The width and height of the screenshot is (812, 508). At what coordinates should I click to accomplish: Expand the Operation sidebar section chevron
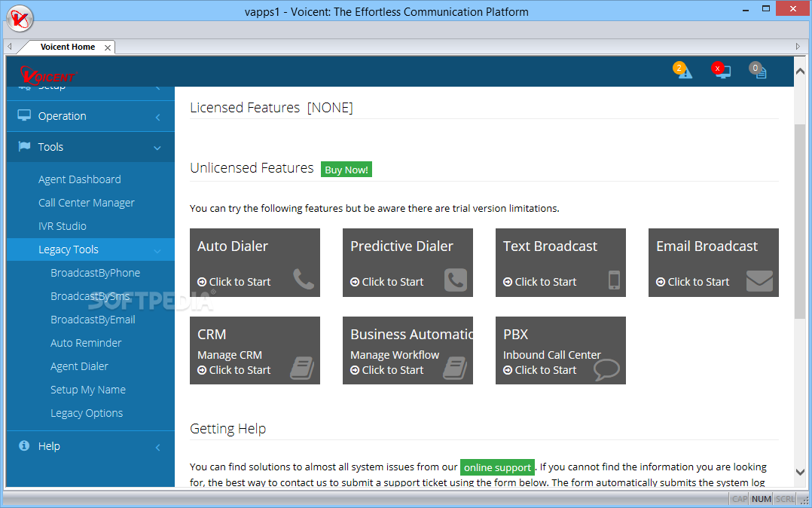click(157, 117)
